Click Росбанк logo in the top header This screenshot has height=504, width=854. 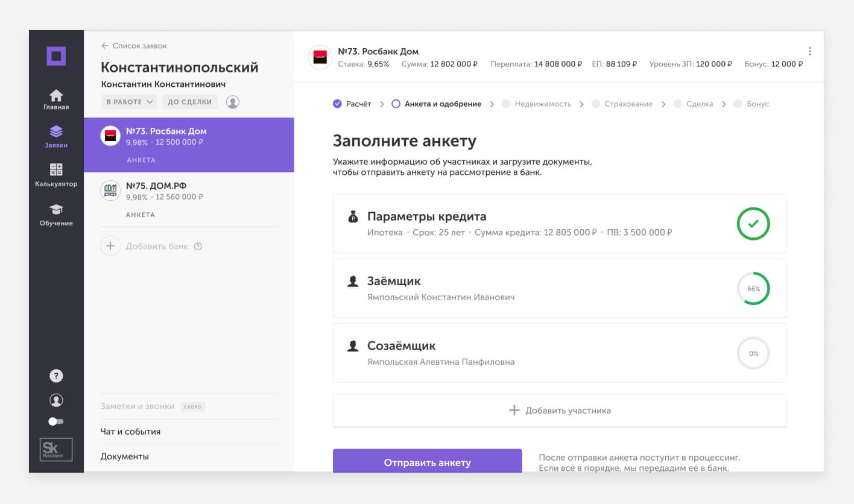click(x=320, y=57)
